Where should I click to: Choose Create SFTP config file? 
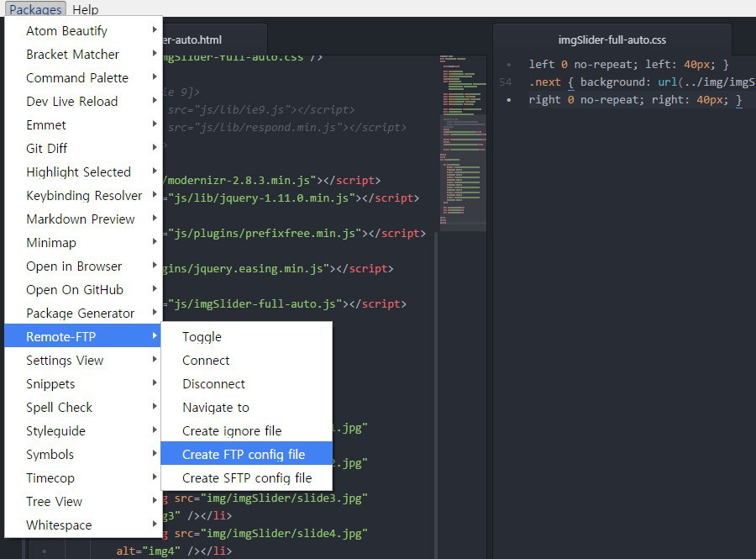246,478
